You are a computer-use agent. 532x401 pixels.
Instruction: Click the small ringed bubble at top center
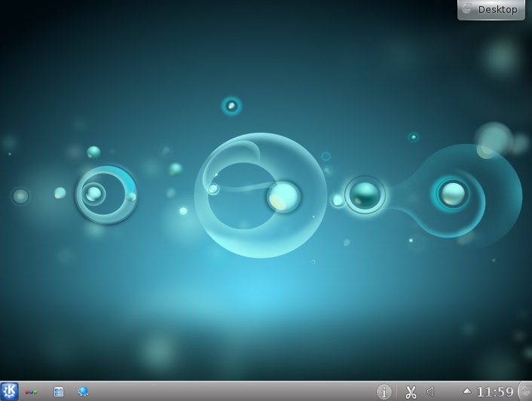pos(231,106)
